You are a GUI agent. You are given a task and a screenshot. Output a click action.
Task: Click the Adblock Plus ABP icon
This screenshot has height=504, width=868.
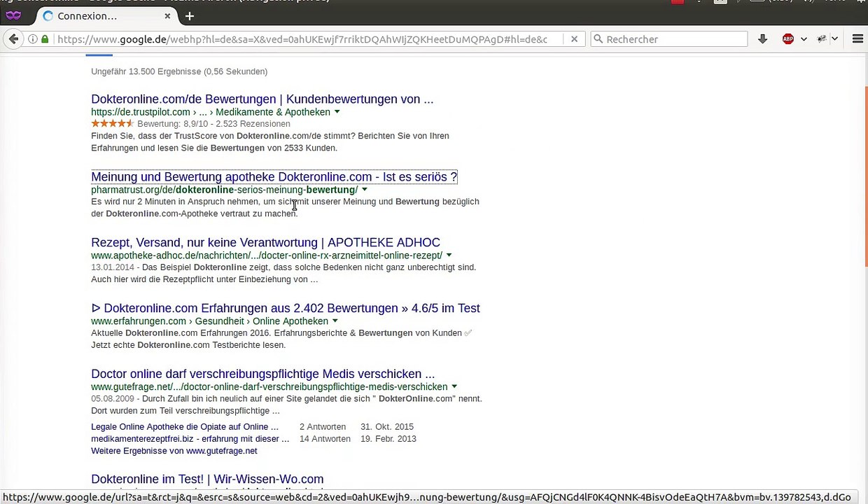(x=788, y=39)
